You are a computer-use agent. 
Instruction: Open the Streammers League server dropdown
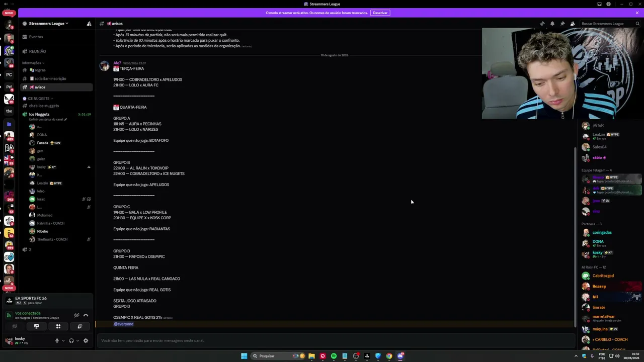[x=48, y=24]
